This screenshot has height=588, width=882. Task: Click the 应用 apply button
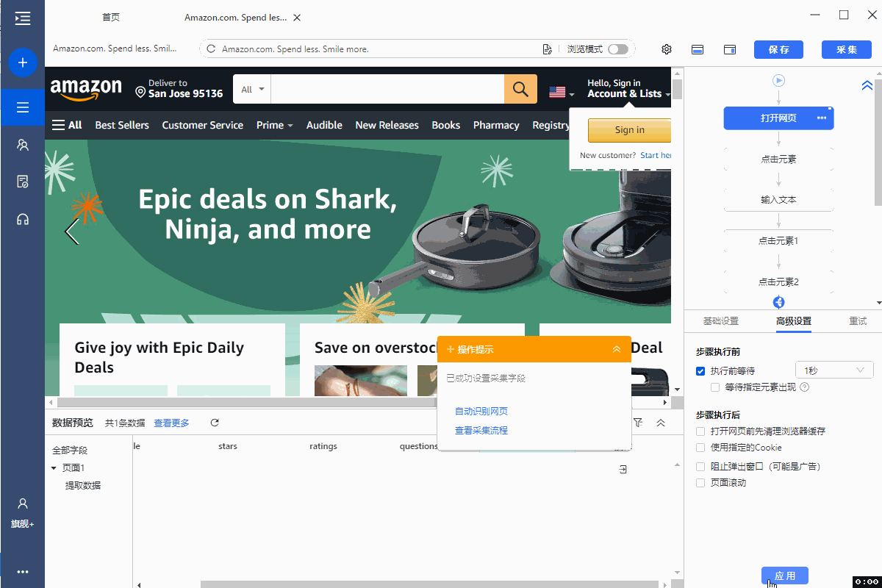point(785,576)
